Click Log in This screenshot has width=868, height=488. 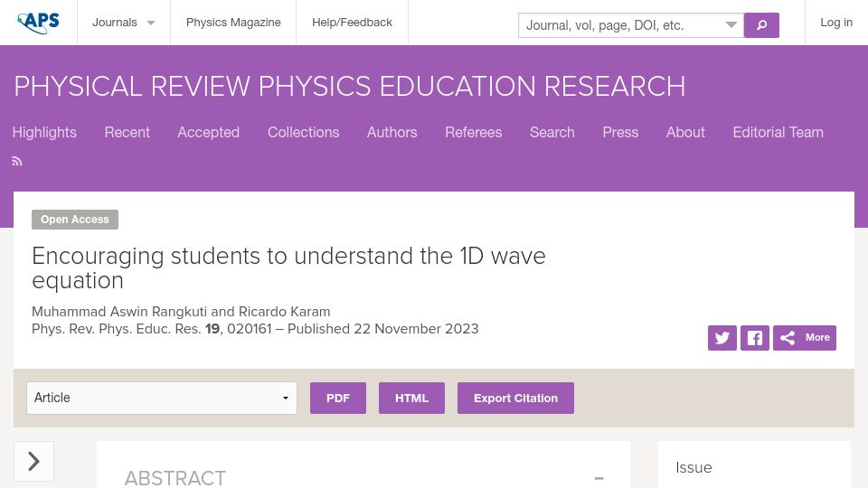[835, 23]
